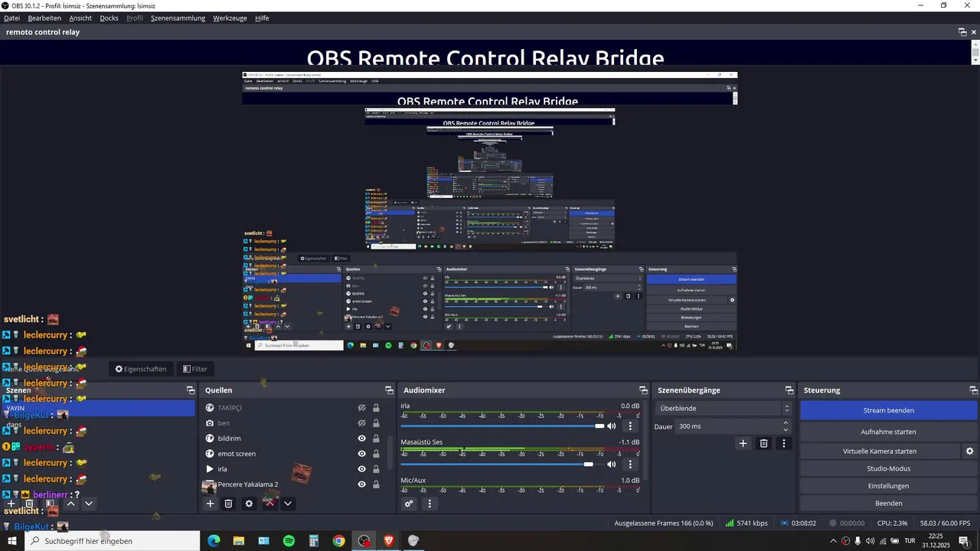Viewport: 980px width, 551px height.
Task: Float the remoto control relay dock
Action: pos(962,32)
